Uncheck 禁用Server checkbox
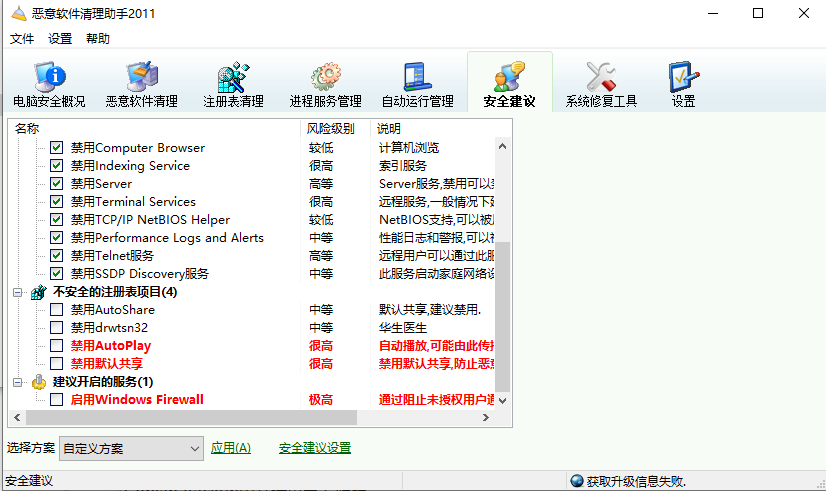The image size is (826, 491). click(x=56, y=183)
